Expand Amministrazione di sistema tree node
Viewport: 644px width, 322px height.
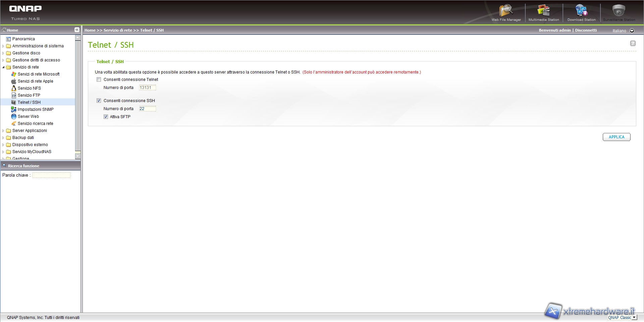pos(3,46)
